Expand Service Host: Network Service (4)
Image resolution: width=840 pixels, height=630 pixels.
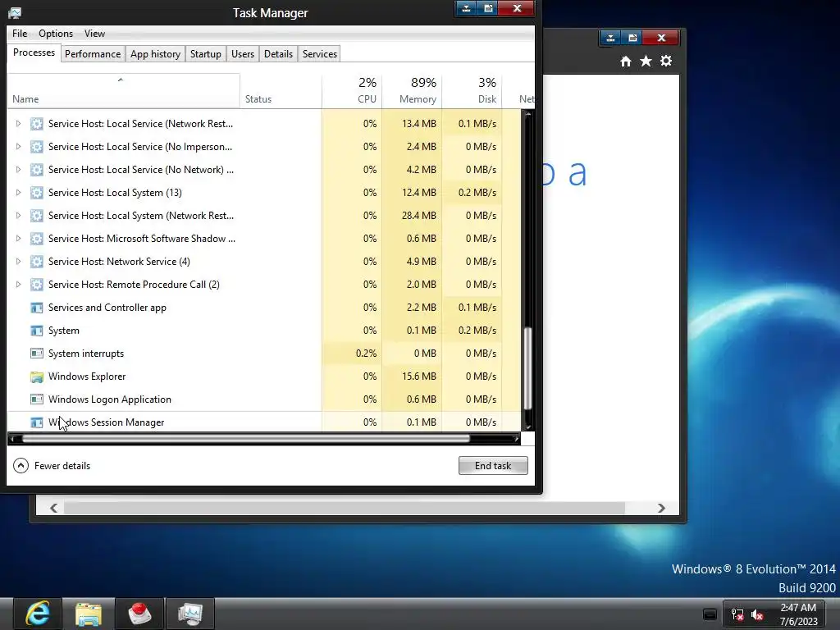(x=18, y=262)
